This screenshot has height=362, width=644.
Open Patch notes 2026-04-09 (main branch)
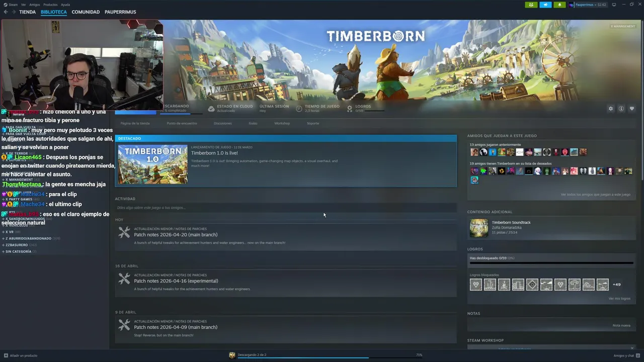pos(176,327)
